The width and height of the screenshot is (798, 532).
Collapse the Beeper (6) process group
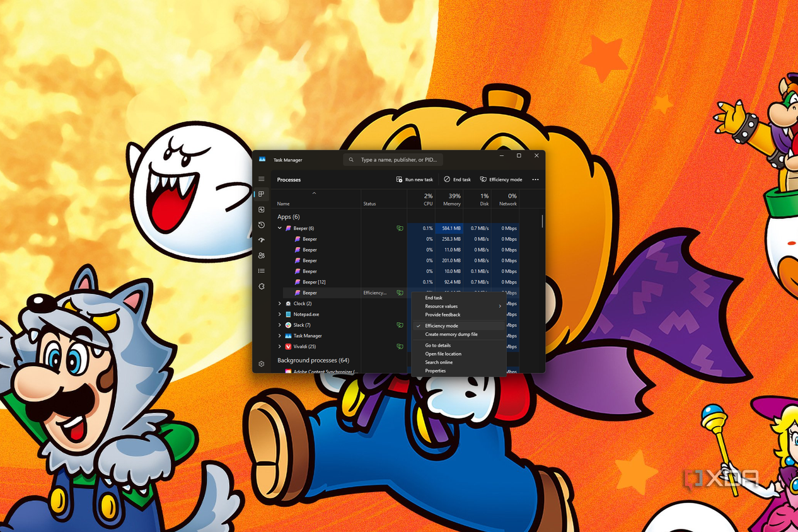coord(280,228)
